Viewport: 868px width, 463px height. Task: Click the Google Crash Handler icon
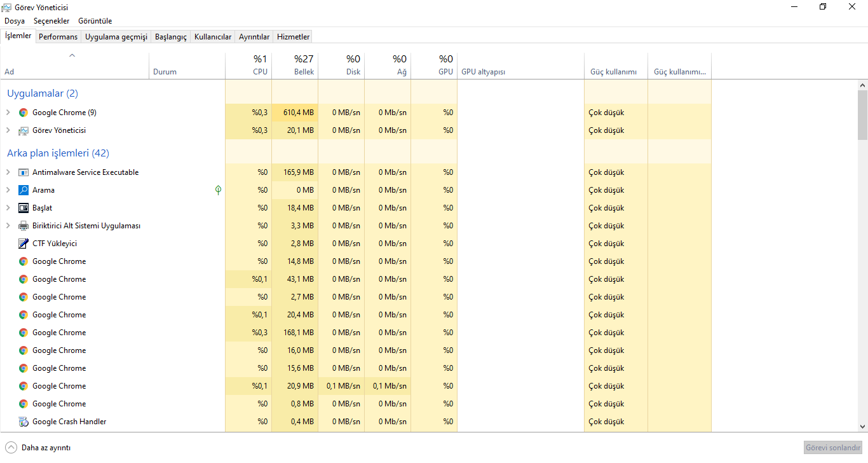tap(24, 422)
